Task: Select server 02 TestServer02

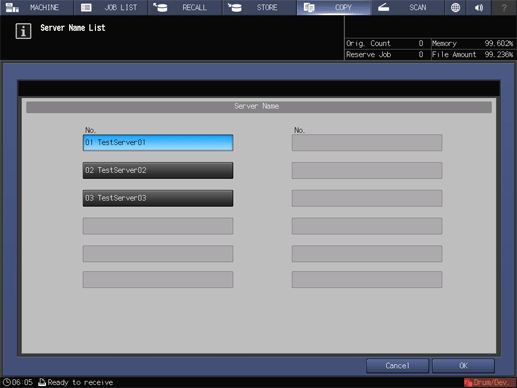Action: coord(158,170)
